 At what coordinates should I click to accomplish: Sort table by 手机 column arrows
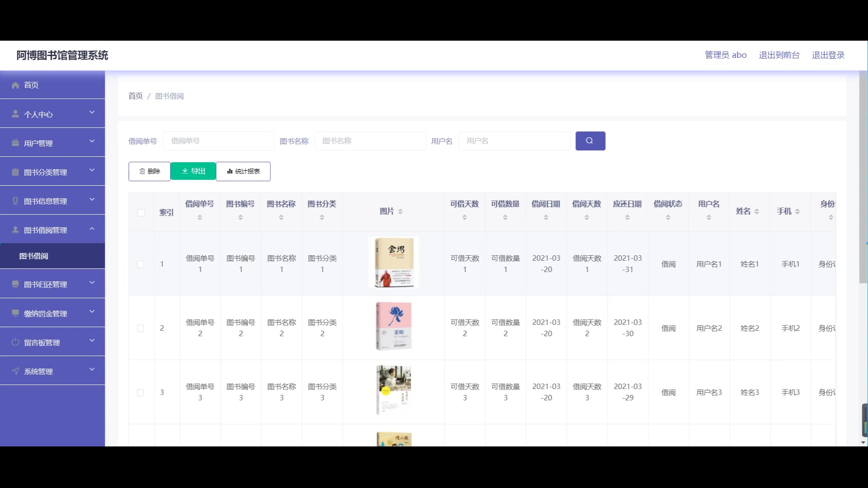pyautogui.click(x=797, y=211)
